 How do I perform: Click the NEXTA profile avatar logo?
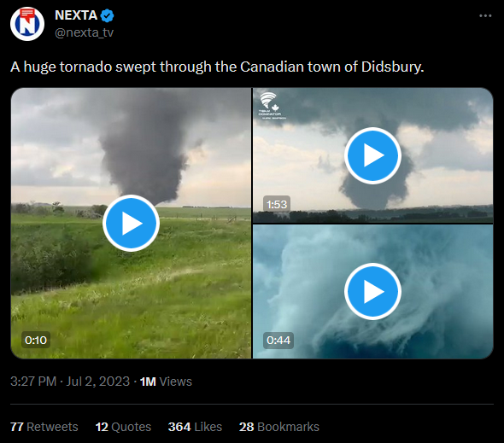coord(27,24)
